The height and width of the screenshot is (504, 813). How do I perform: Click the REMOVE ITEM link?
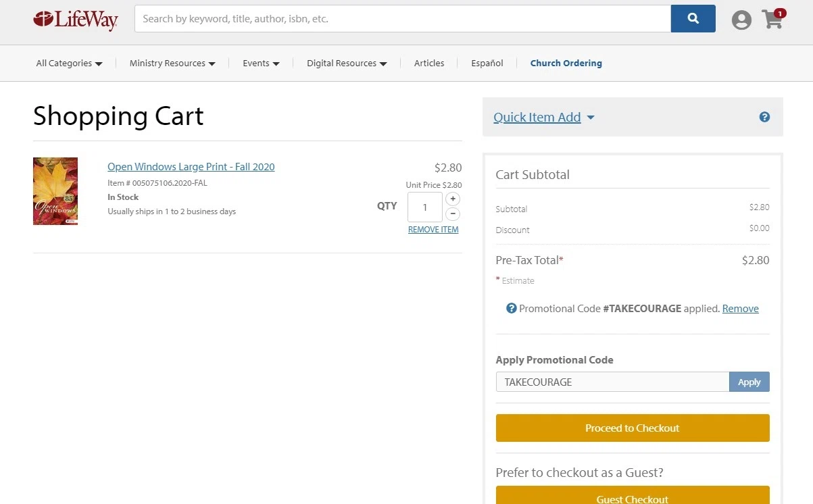click(x=433, y=230)
